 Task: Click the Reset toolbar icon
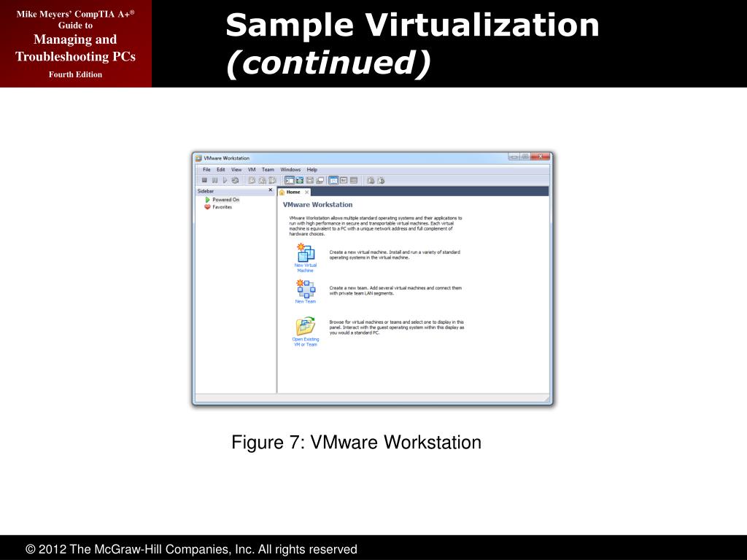pos(235,181)
